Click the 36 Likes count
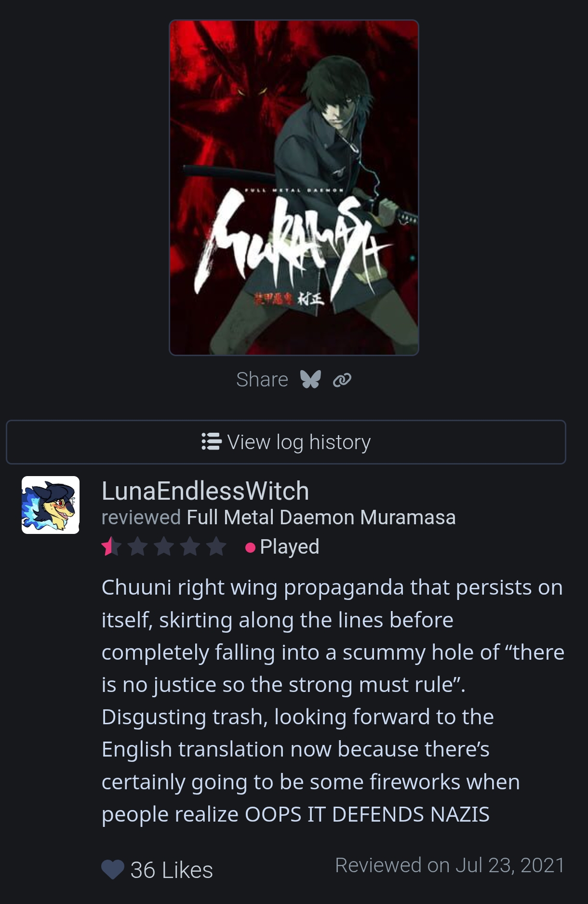 coord(172,870)
